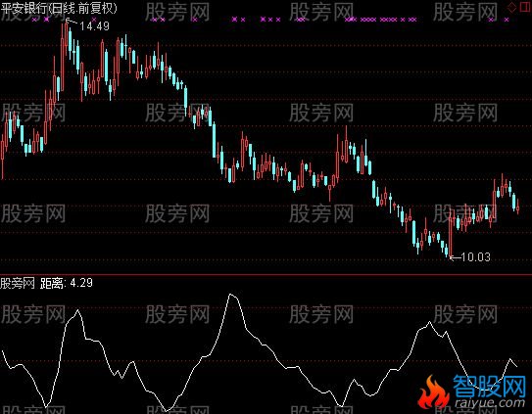This screenshot has width=532, height=414.
Task: Click the red diamond icon at top right
Action: 511,7
